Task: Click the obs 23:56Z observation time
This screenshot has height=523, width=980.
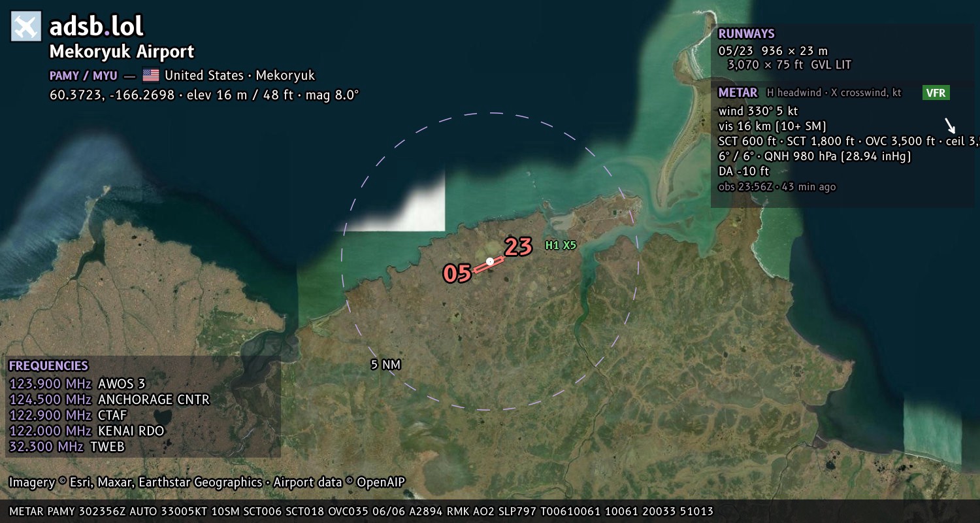Action: click(777, 187)
